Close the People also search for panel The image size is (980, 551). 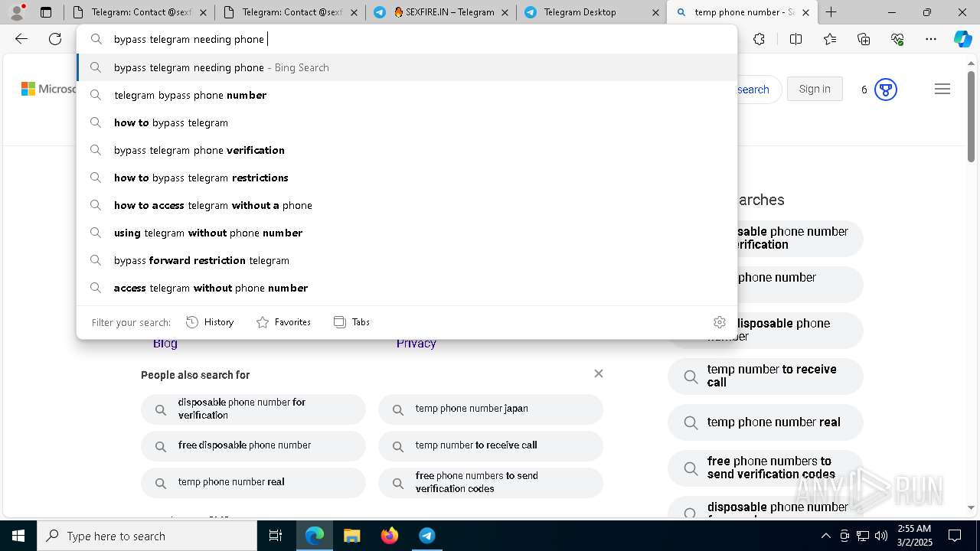(x=599, y=373)
